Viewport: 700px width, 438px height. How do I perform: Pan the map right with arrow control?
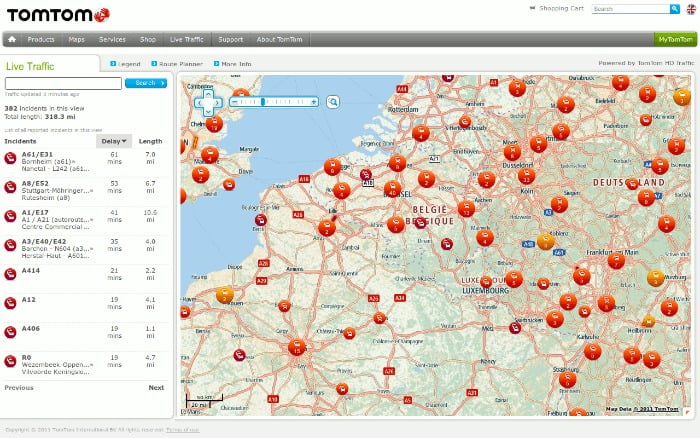pyautogui.click(x=217, y=103)
